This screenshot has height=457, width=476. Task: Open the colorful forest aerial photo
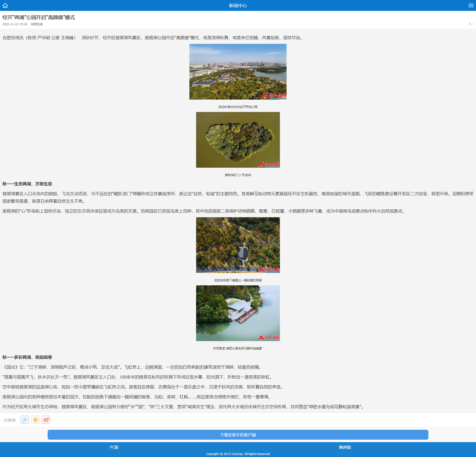[238, 245]
